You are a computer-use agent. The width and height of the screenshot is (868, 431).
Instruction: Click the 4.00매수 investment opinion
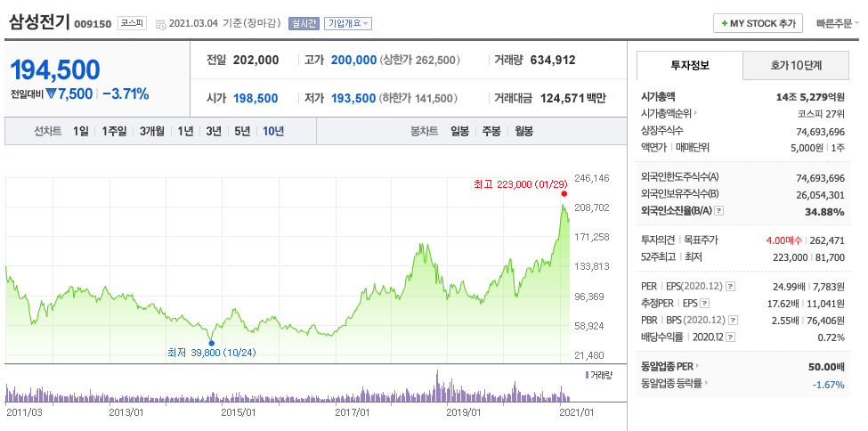[x=783, y=240]
